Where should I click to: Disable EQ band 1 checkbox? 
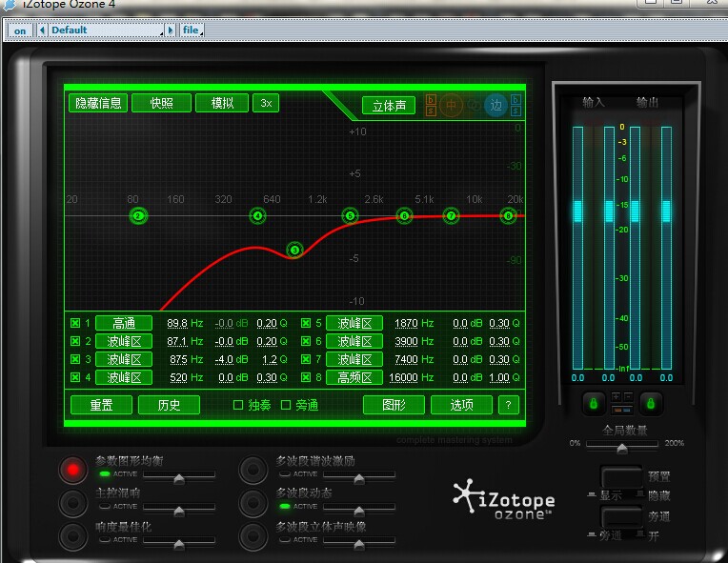pos(75,323)
